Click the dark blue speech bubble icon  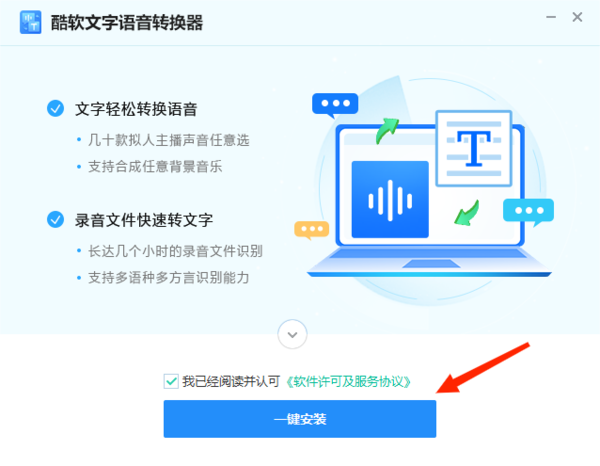coord(335,105)
